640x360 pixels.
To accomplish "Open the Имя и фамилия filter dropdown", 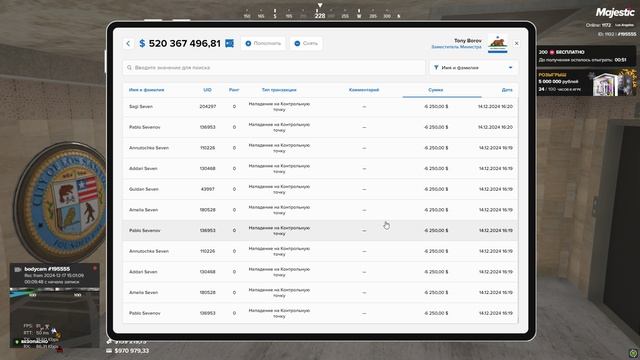I will pos(474,67).
